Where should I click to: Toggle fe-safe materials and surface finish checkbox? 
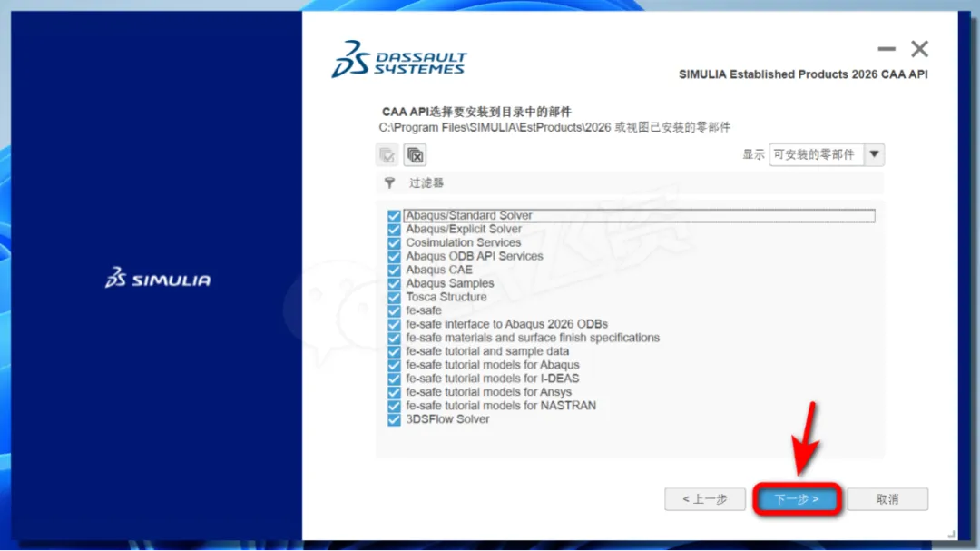pos(394,338)
